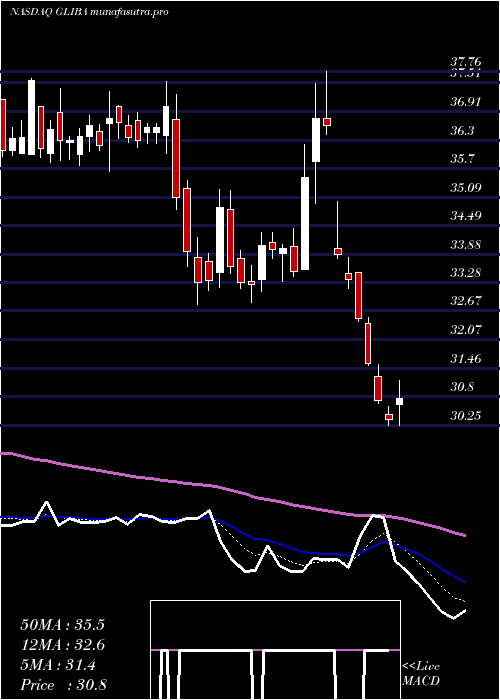The image size is (500, 700).
Task: Click the <<Live MACD label
Action: tap(421, 674)
